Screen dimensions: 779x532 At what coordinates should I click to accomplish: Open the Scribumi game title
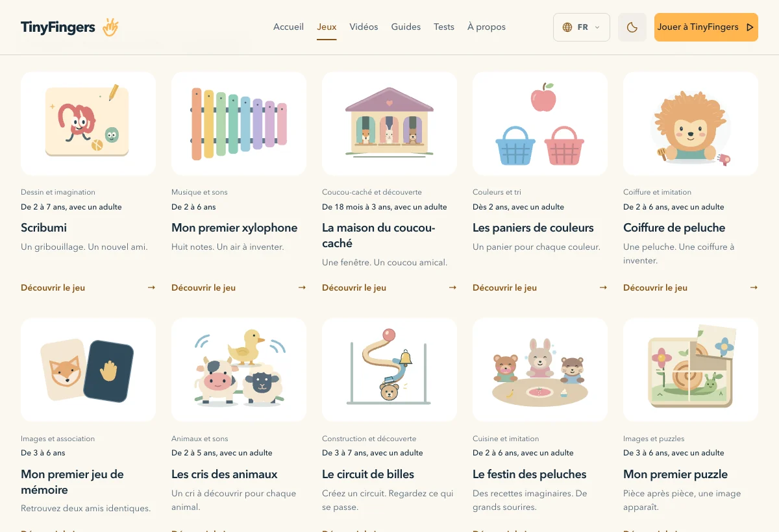43,228
